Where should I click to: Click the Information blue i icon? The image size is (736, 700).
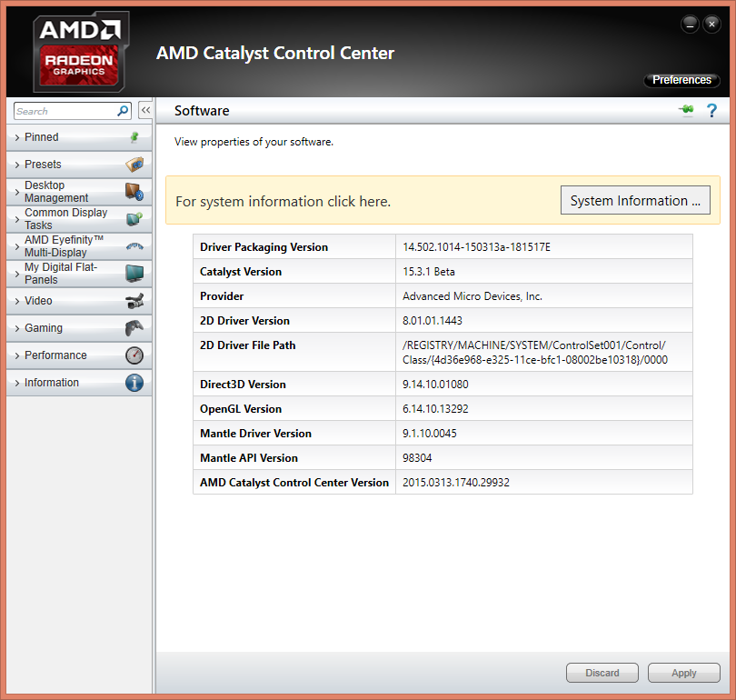tap(134, 383)
